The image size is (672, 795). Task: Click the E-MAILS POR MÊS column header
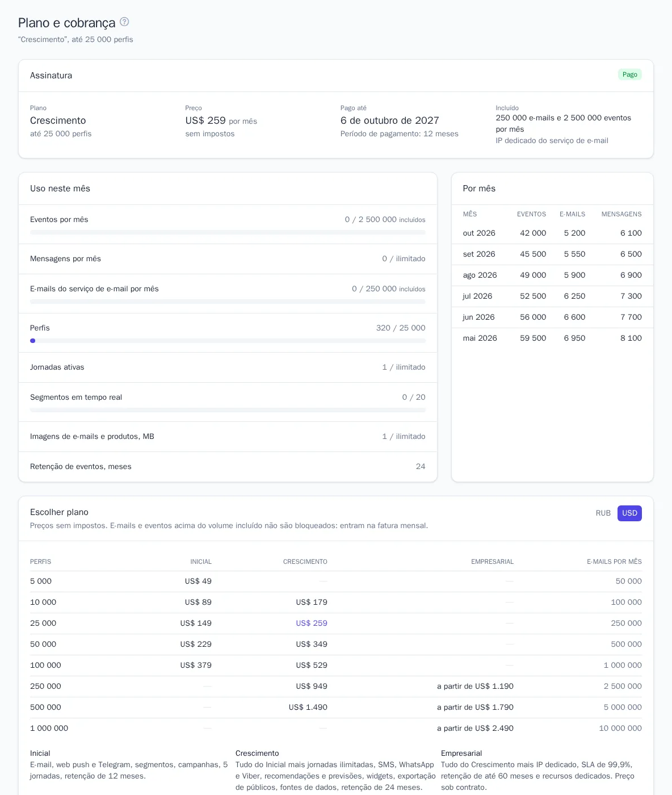614,562
